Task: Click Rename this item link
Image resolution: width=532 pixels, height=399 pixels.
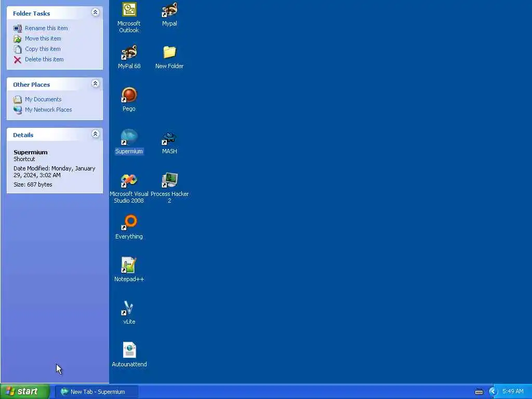Action: click(x=46, y=28)
